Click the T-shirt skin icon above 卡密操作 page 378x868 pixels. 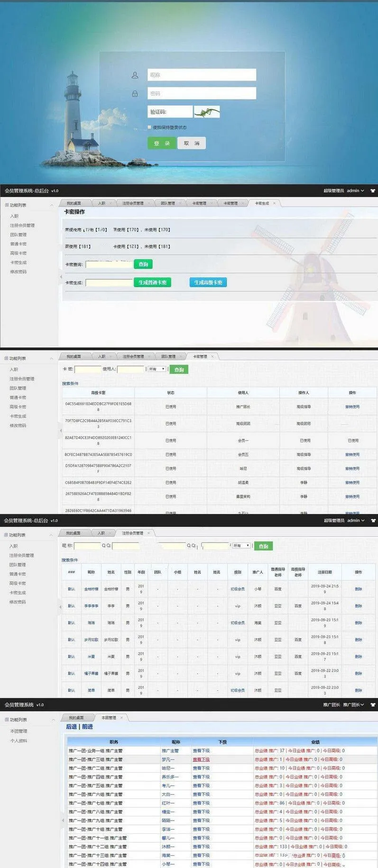(373, 190)
